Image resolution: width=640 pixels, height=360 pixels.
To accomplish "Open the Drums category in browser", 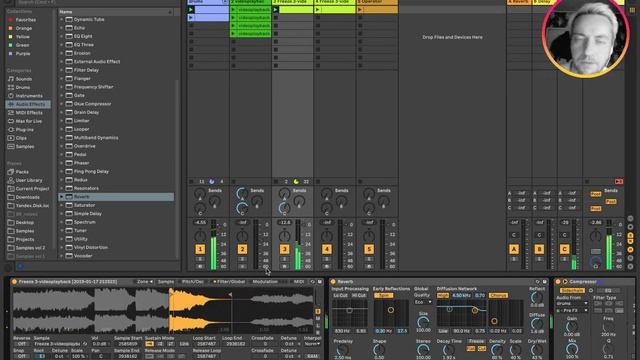I will 22,87.
